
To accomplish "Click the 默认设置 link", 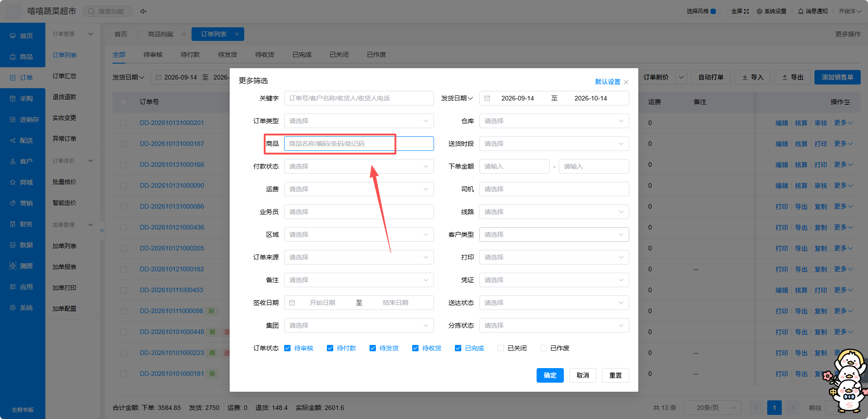I will click(608, 82).
